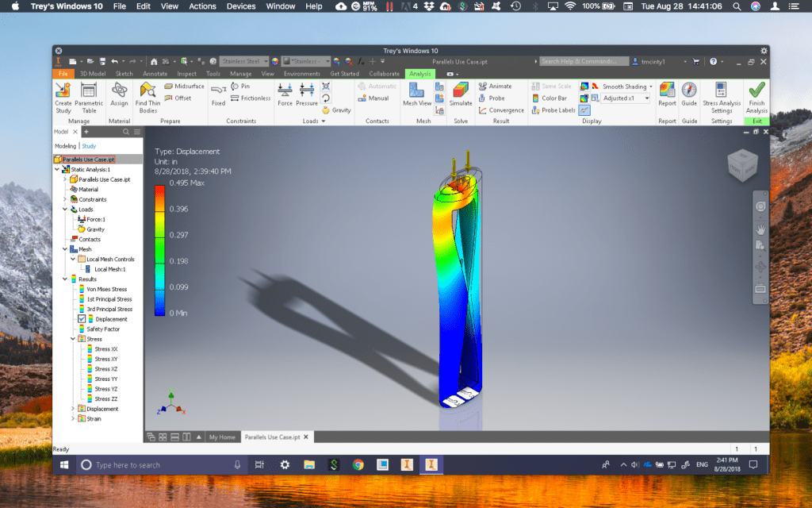Add a Pressure load
This screenshot has width=812, height=508.
point(307,94)
